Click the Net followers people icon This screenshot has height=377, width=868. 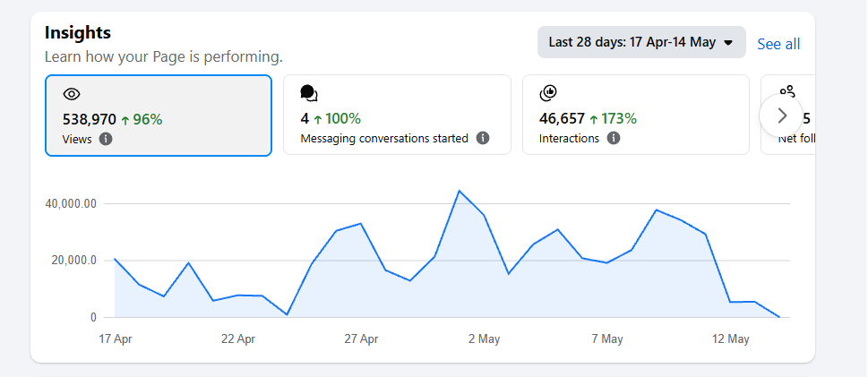(787, 91)
